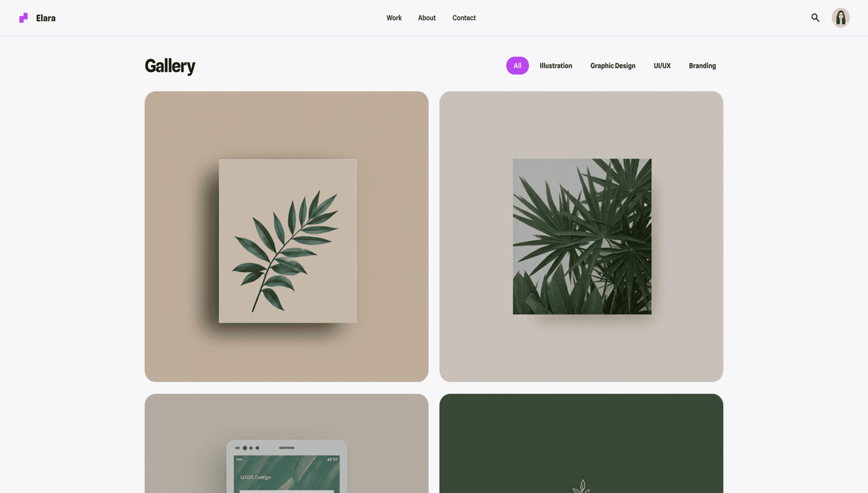Click the framed leaf artwork image
Image resolution: width=868 pixels, height=493 pixels.
click(x=287, y=241)
